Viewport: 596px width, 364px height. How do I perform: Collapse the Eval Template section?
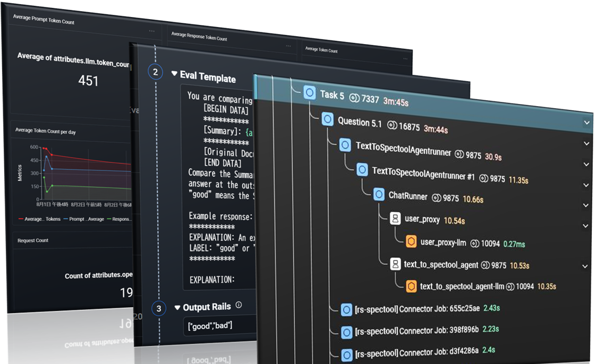pyautogui.click(x=174, y=74)
